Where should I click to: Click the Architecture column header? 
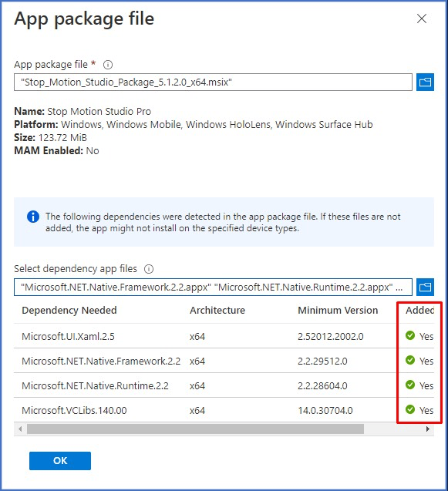(217, 310)
